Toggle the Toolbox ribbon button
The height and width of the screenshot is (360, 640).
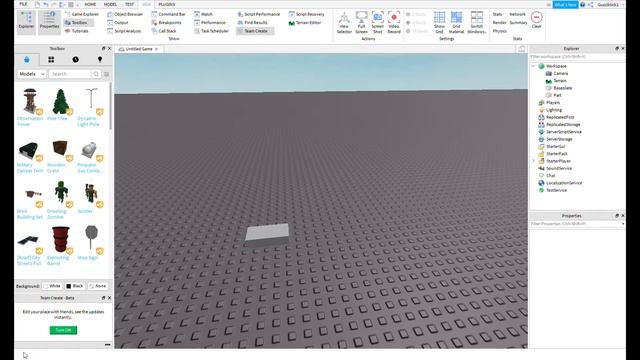(x=79, y=22)
